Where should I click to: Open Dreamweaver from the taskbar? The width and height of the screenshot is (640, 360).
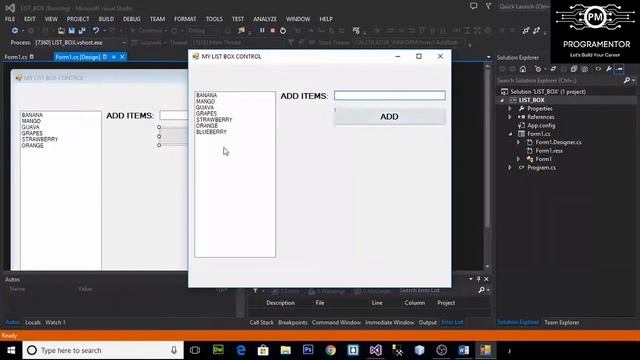coord(218,350)
